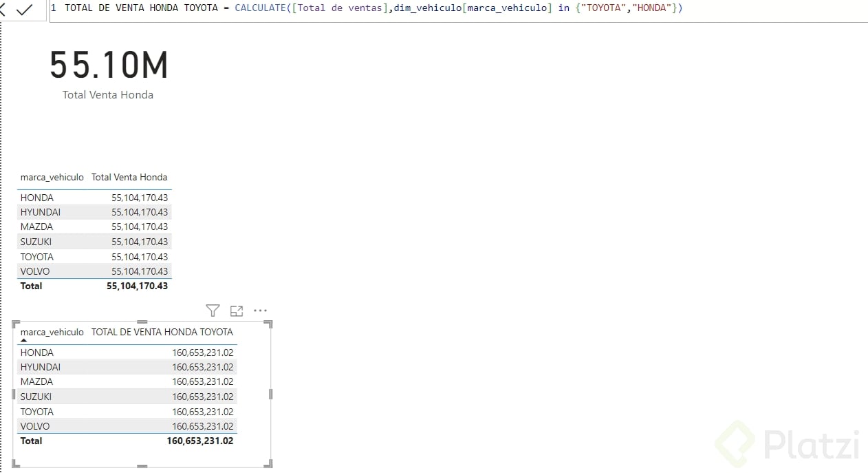Open focus mode for the selected table visual
868x473 pixels.
click(x=236, y=311)
